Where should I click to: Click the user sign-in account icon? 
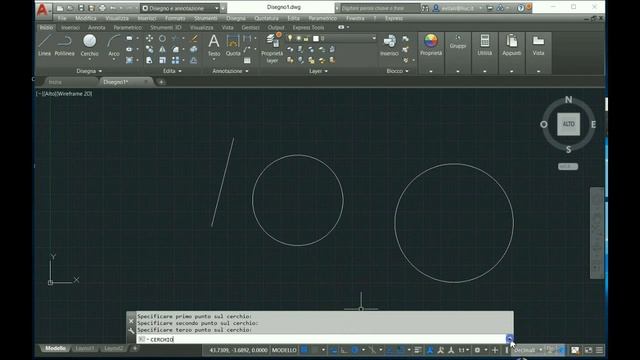pyautogui.click(x=436, y=8)
